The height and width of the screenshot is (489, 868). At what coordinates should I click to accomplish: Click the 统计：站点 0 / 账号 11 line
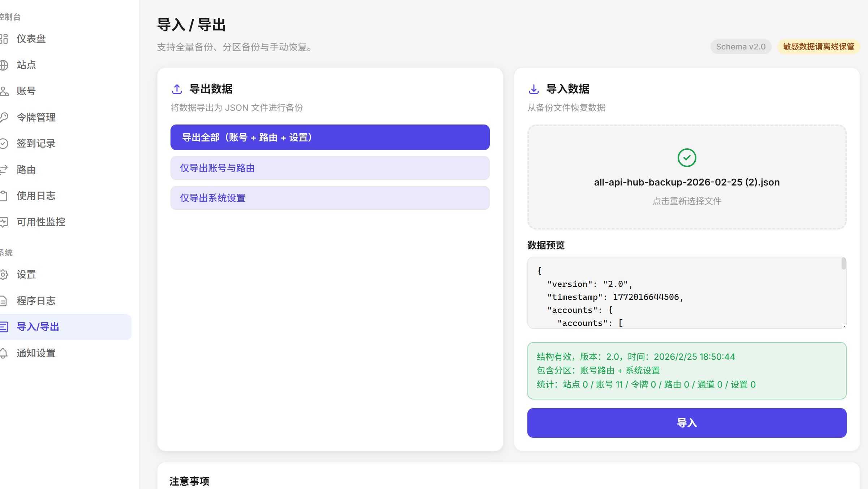(x=646, y=385)
